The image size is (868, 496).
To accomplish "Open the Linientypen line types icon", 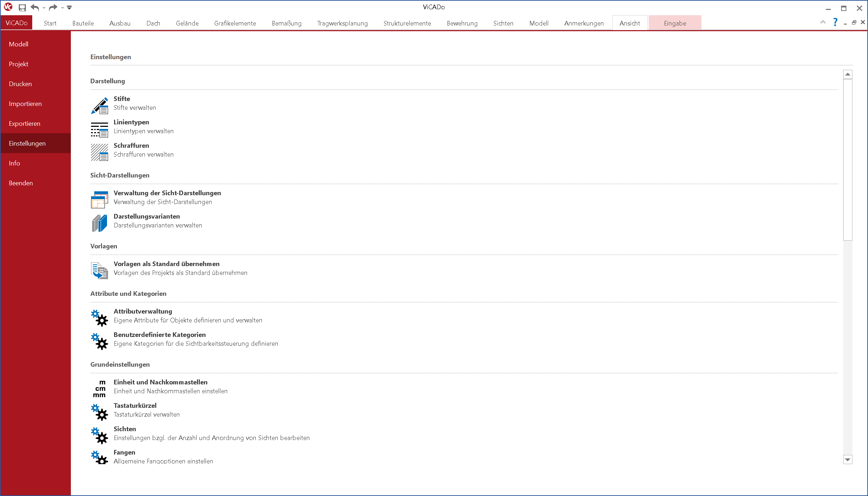I will pos(100,129).
